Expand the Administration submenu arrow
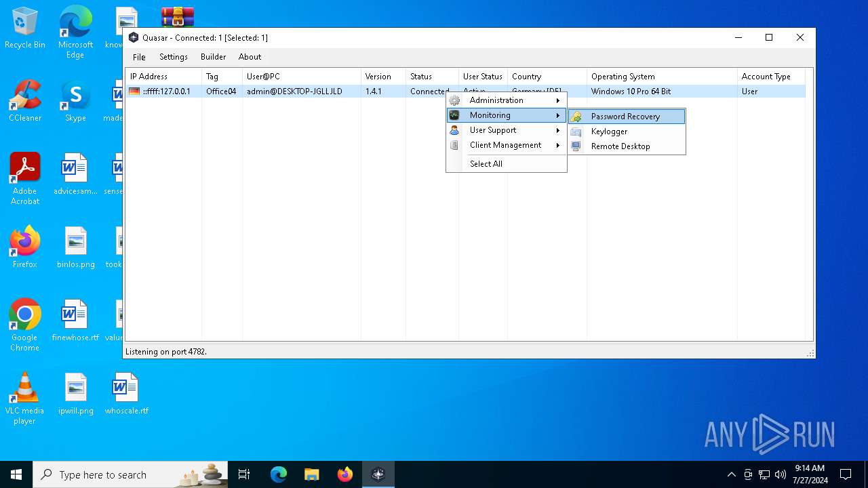Viewport: 868px width, 488px height. click(x=558, y=100)
